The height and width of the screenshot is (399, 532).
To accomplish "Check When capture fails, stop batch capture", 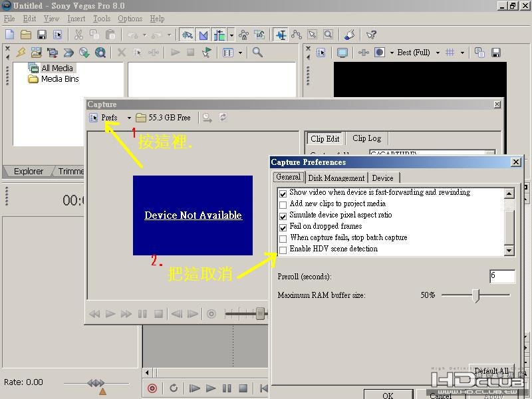I will click(283, 239).
